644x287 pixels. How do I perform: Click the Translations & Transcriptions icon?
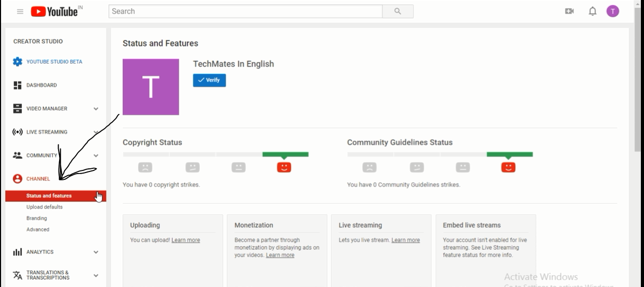coord(17,275)
